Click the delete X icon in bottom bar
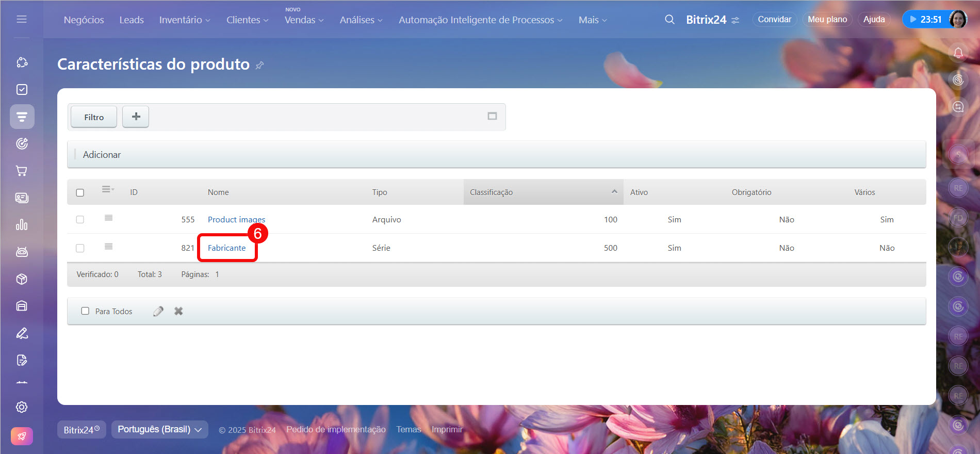Screen dimensions: 980x454 tap(178, 311)
